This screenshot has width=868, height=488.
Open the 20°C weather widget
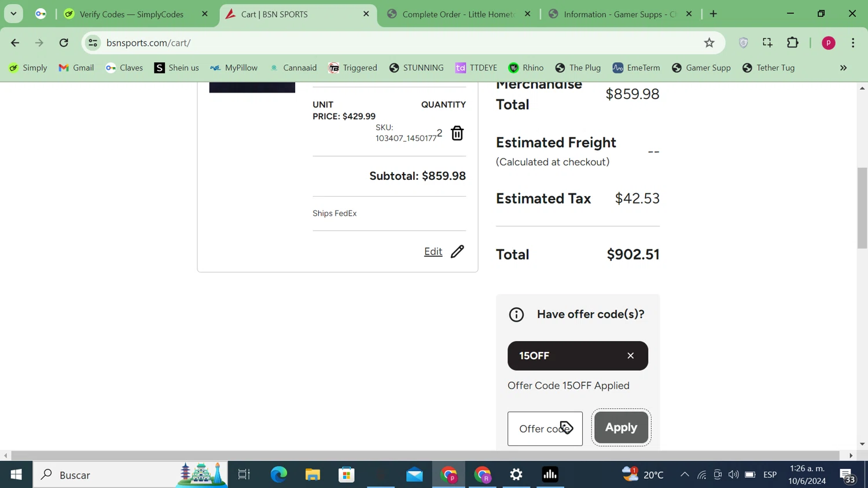click(642, 475)
